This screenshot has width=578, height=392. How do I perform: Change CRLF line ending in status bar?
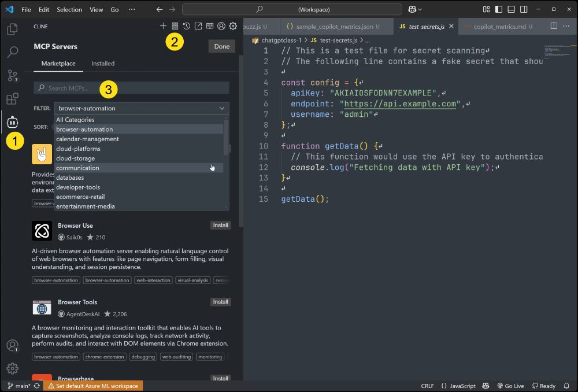[427, 386]
